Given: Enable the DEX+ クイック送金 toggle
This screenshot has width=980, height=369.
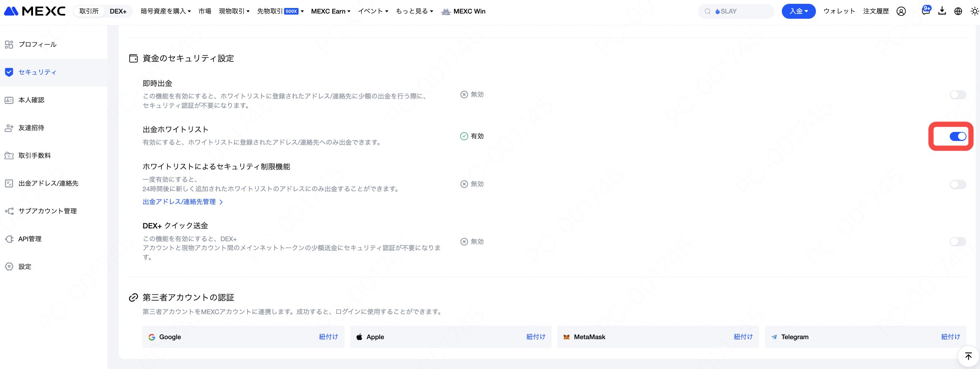Looking at the screenshot, I should (957, 242).
